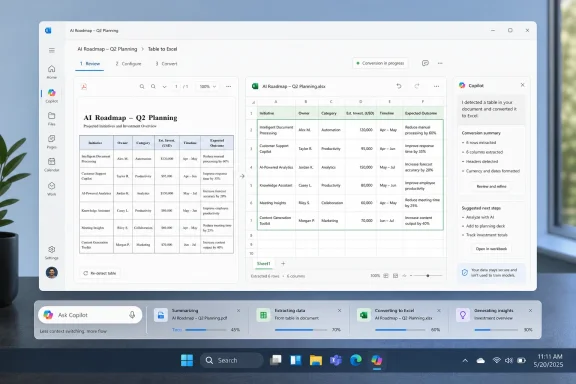This screenshot has width=576, height=384.
Task: Go to Home in the sidebar
Action: (51, 72)
